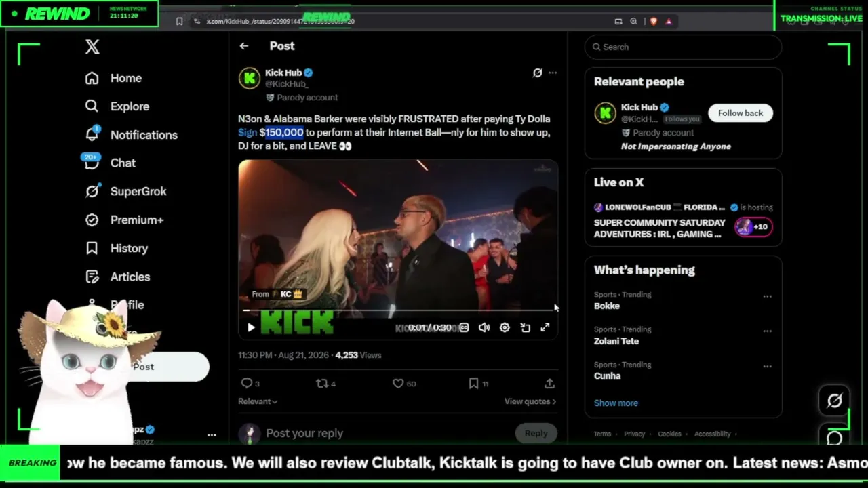Click the back arrow beside Post

[x=244, y=46]
